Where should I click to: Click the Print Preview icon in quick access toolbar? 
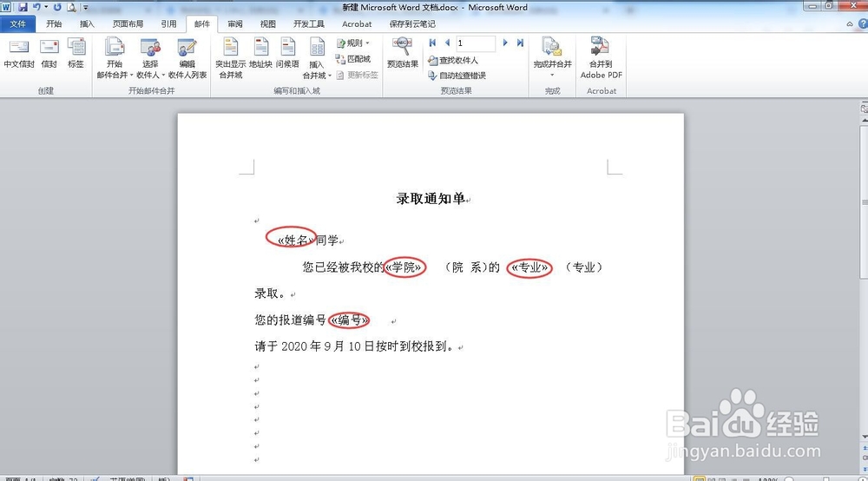pos(72,7)
